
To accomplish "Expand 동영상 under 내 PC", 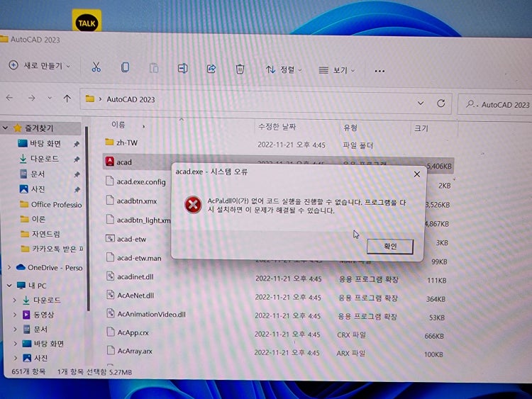I will [x=15, y=315].
